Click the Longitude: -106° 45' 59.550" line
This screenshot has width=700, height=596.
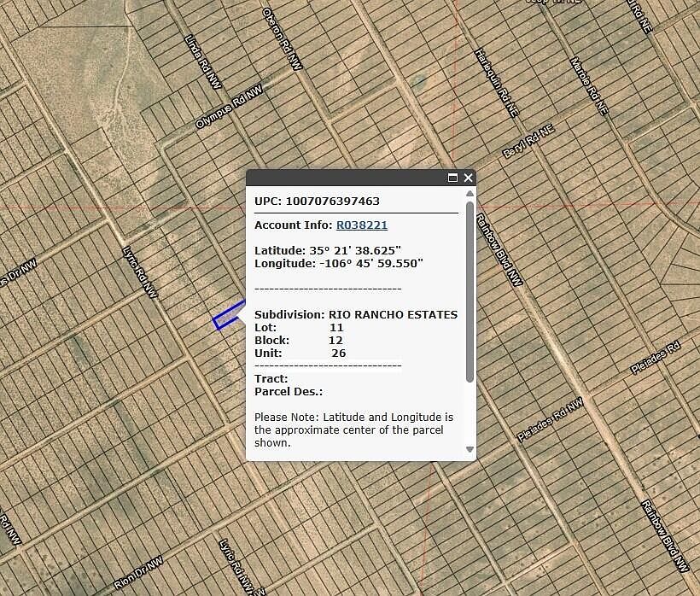click(x=339, y=263)
